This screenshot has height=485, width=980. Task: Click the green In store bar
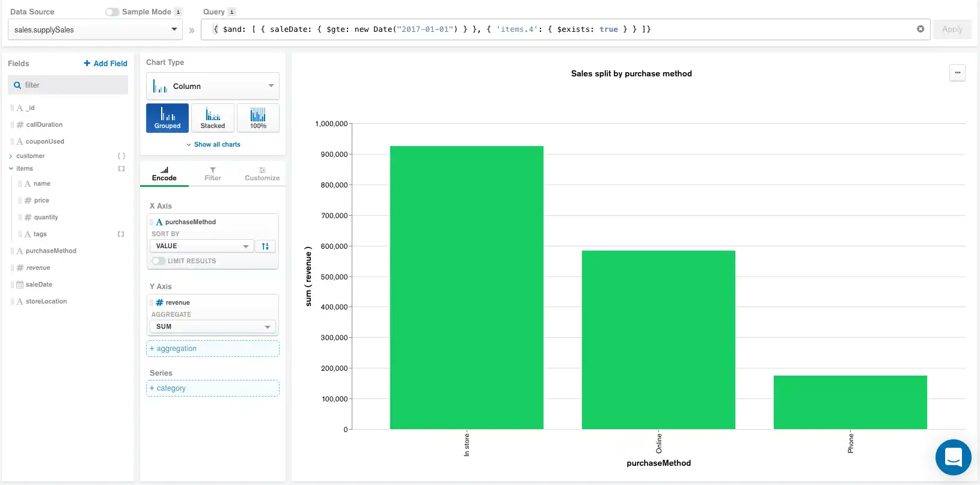(467, 287)
